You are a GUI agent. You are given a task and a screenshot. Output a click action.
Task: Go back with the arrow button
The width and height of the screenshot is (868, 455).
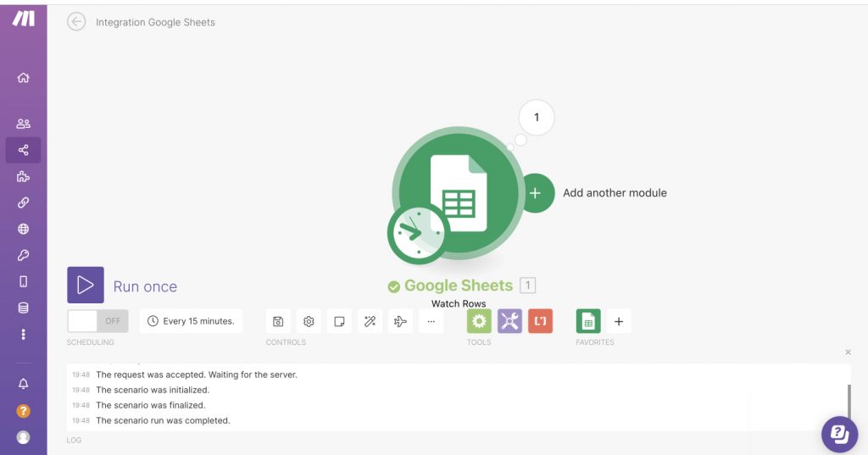(x=76, y=21)
